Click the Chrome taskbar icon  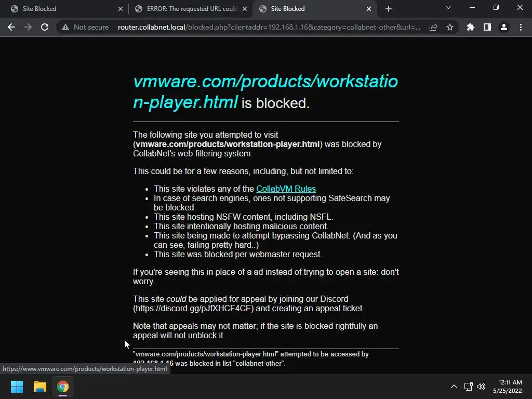pyautogui.click(x=62, y=387)
